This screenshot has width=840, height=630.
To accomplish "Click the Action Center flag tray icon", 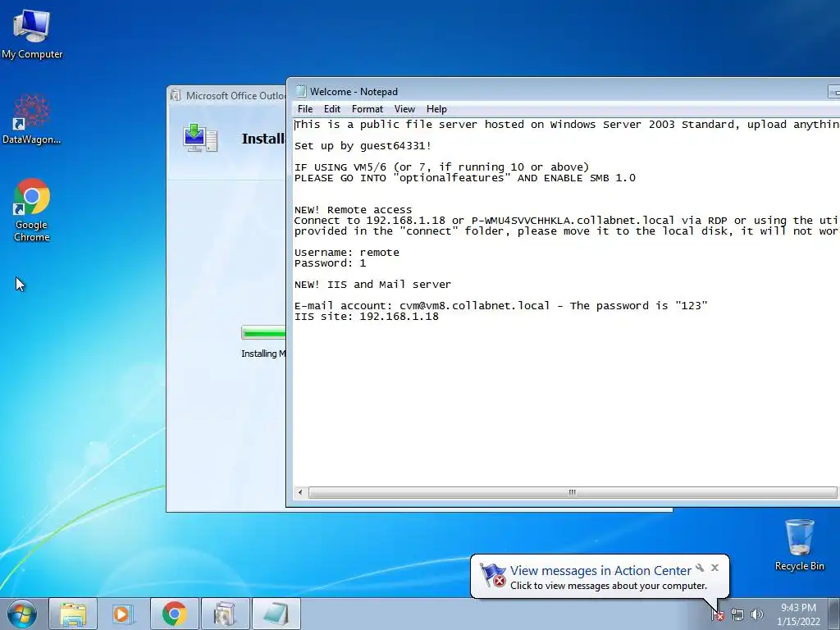I will pyautogui.click(x=718, y=614).
